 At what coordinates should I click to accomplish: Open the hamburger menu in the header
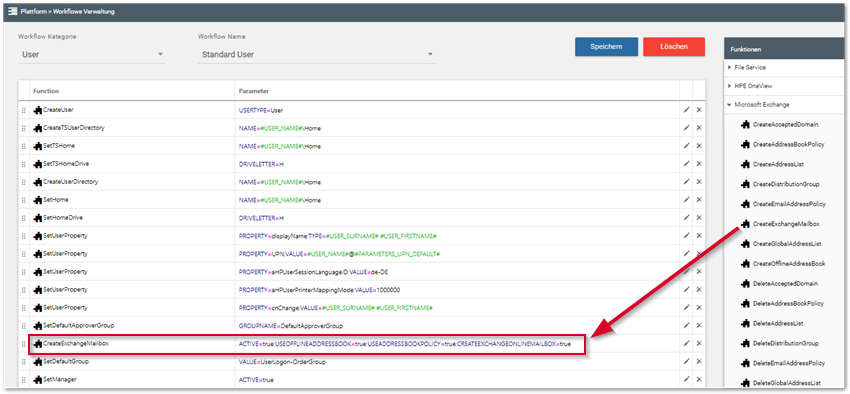pyautogui.click(x=13, y=11)
